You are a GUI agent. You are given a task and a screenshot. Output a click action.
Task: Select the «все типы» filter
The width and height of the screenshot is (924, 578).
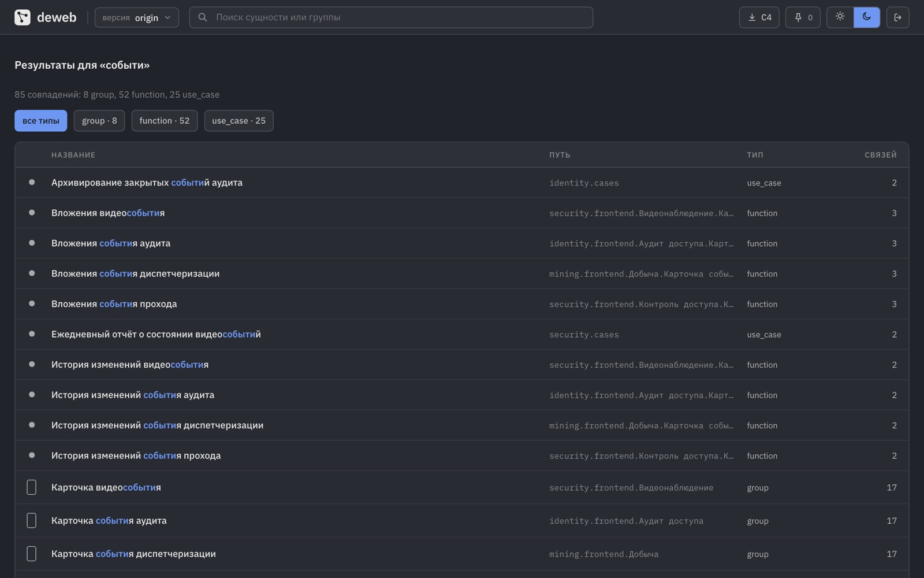(41, 121)
